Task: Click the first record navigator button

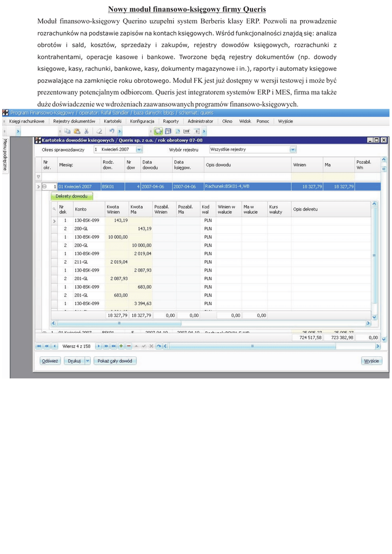Action: pyautogui.click(x=38, y=346)
